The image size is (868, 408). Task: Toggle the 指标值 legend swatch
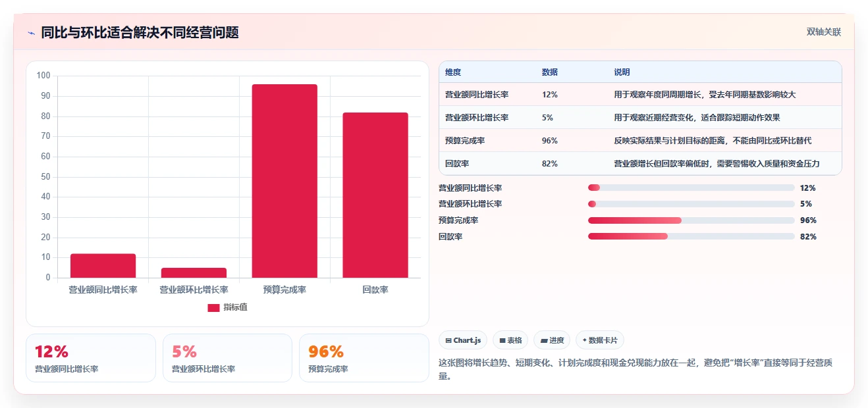[213, 307]
